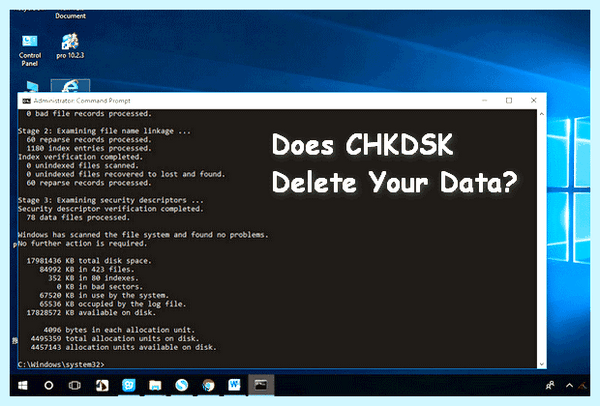600x406 pixels.
Task: Click the C:\Windows\system32> prompt line
Action: [61, 364]
